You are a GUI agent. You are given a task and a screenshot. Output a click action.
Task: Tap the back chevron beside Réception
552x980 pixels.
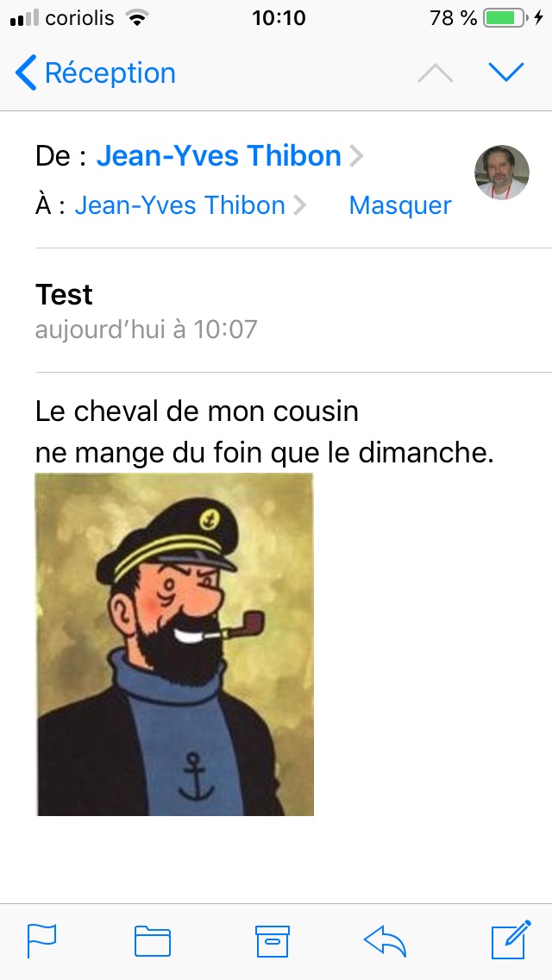point(26,72)
